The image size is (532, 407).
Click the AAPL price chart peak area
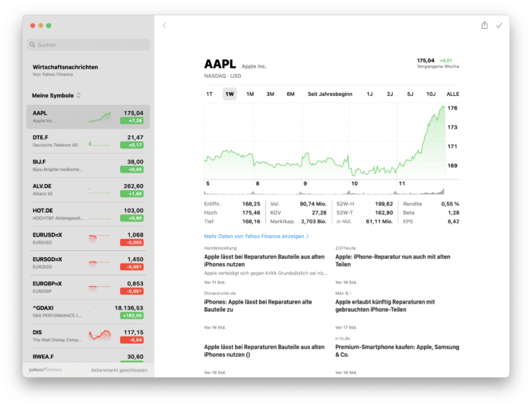[x=442, y=108]
